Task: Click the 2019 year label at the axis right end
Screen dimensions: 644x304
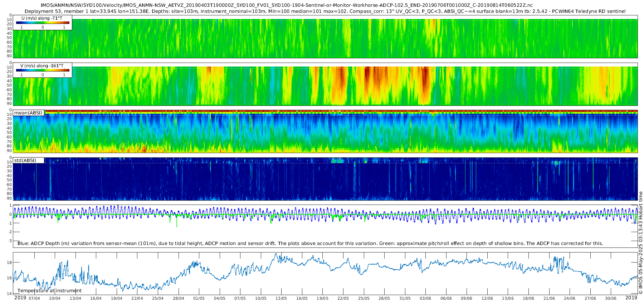Action: tap(631, 298)
